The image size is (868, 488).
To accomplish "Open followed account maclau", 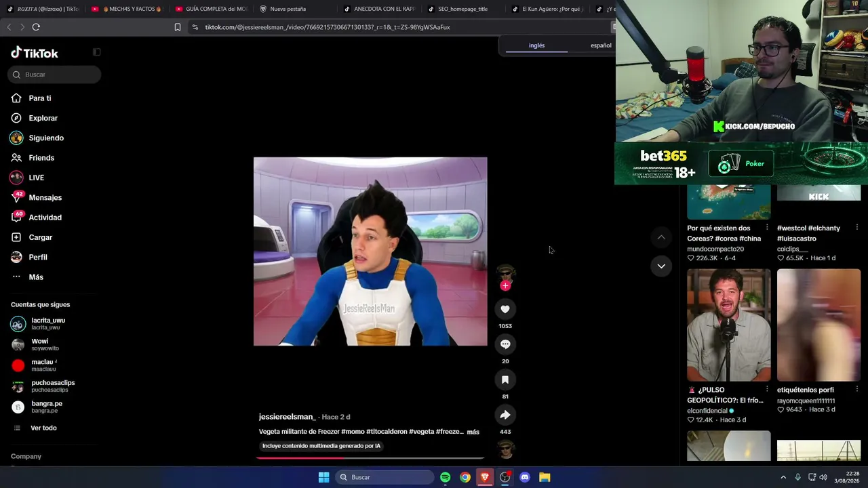I will click(35, 365).
